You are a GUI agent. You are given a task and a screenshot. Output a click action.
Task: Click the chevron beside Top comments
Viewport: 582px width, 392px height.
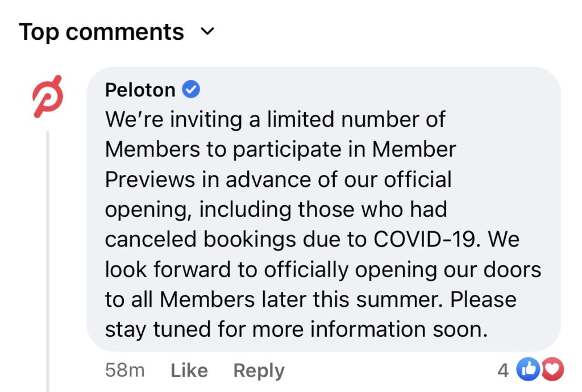coord(208,32)
